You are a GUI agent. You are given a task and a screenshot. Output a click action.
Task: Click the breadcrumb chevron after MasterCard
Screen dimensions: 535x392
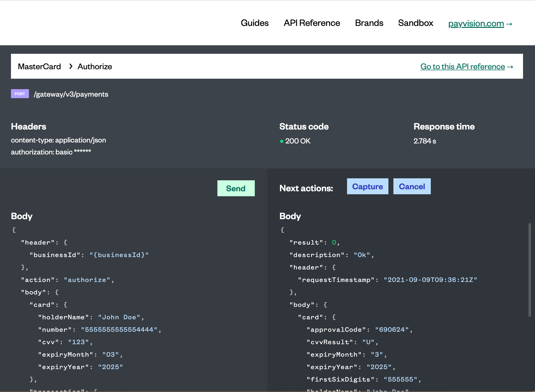(x=71, y=66)
